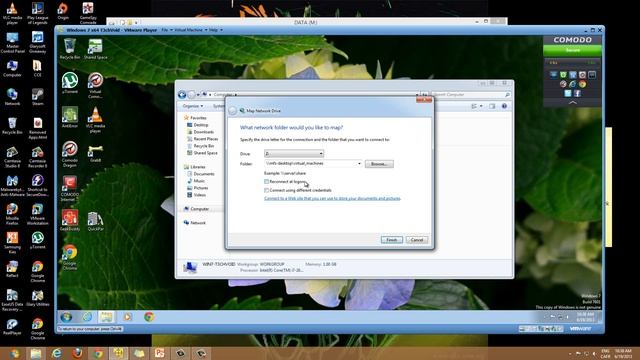Open the GrabIt bone icon on VM desktop
This screenshot has width=640, height=360.
(95, 153)
